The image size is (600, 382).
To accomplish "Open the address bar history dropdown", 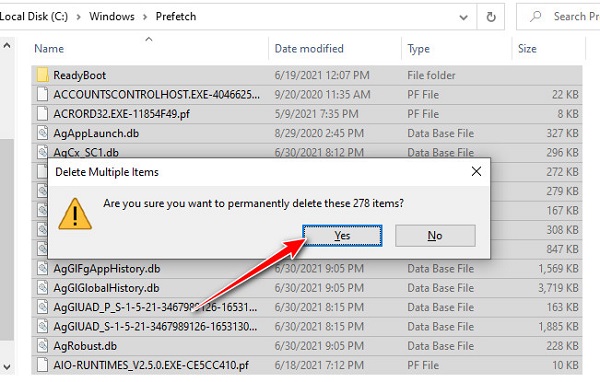I will coord(463,17).
